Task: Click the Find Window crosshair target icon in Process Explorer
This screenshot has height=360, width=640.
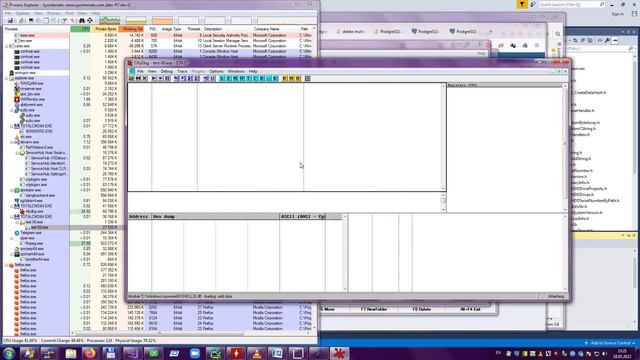Action: pyautogui.click(x=90, y=20)
